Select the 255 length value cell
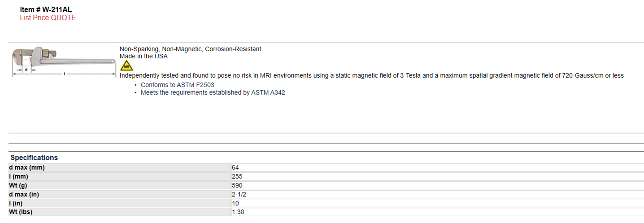Image resolution: width=644 pixels, height=223 pixels. pos(437,176)
